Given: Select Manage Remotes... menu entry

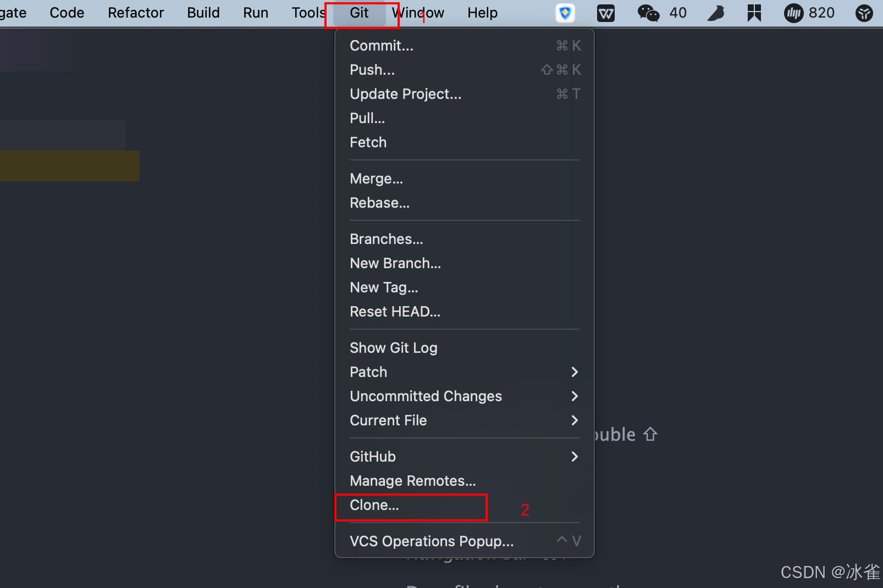Looking at the screenshot, I should pos(465,481).
